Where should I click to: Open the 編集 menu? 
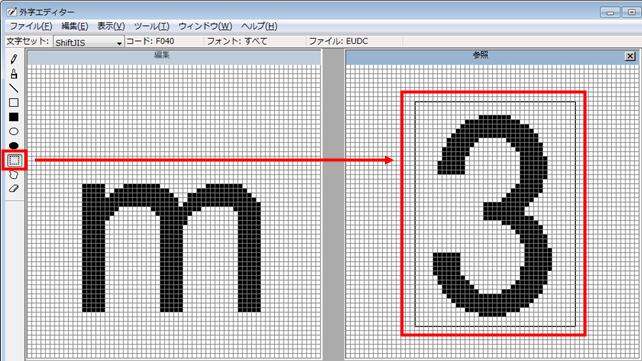[75, 26]
